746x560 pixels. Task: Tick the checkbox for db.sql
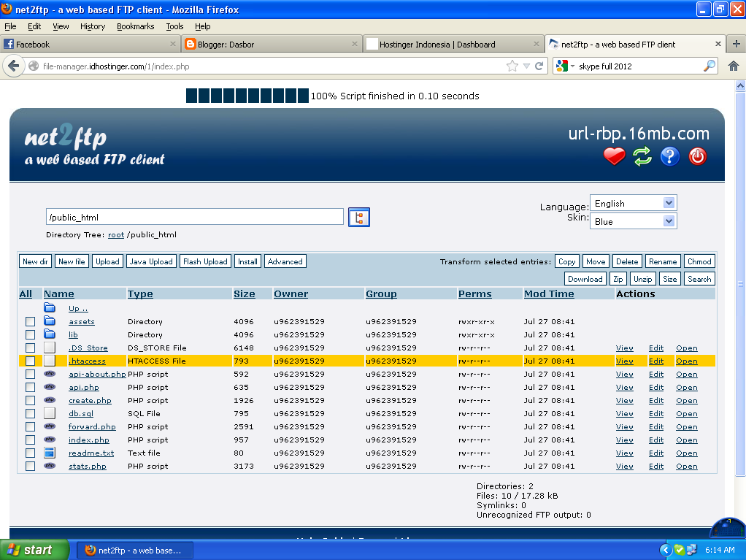click(x=30, y=413)
